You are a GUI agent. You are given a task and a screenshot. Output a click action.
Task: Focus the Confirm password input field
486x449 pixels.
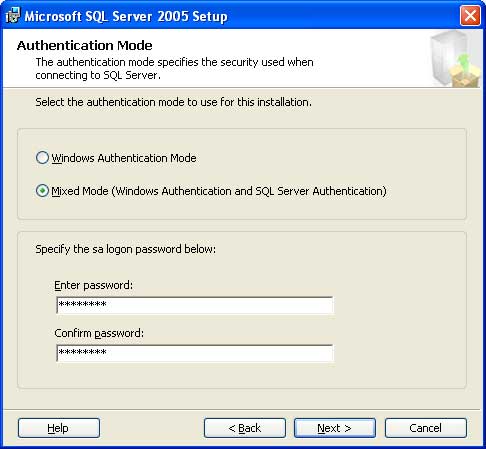(x=195, y=353)
